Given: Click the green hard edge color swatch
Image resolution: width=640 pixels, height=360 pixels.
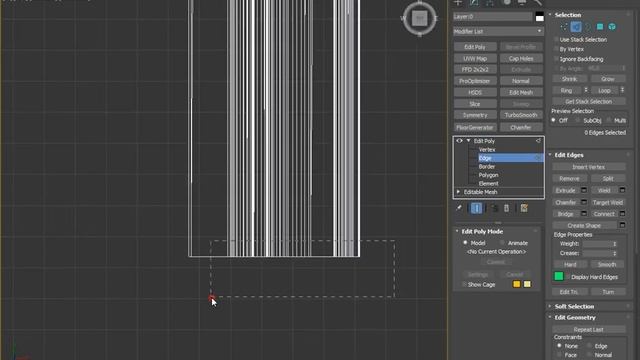Looking at the screenshot, I should (559, 276).
